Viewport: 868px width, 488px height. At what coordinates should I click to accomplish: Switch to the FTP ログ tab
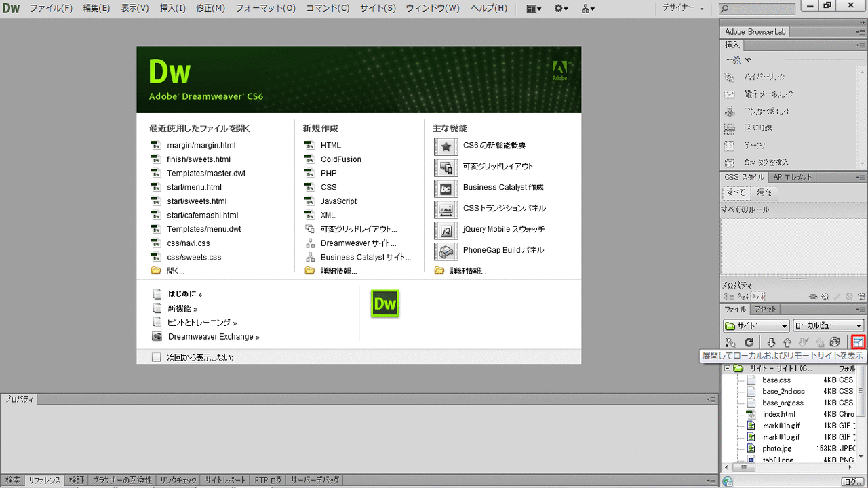pyautogui.click(x=268, y=481)
